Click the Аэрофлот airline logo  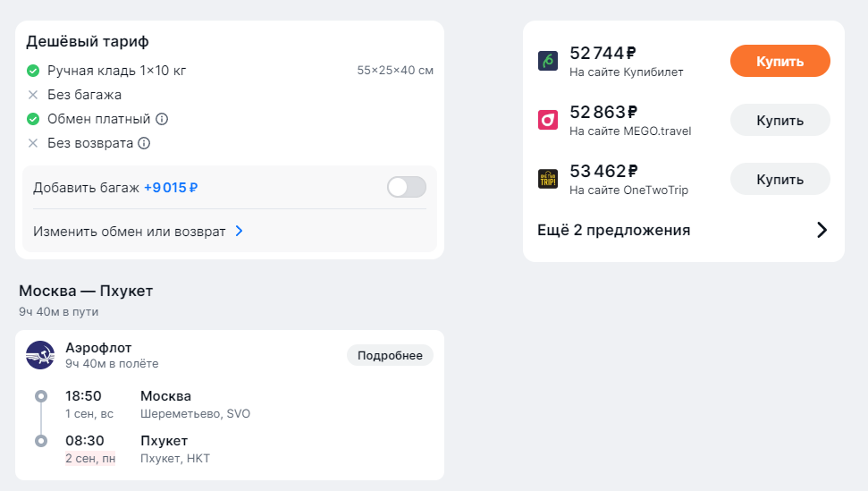pyautogui.click(x=40, y=355)
